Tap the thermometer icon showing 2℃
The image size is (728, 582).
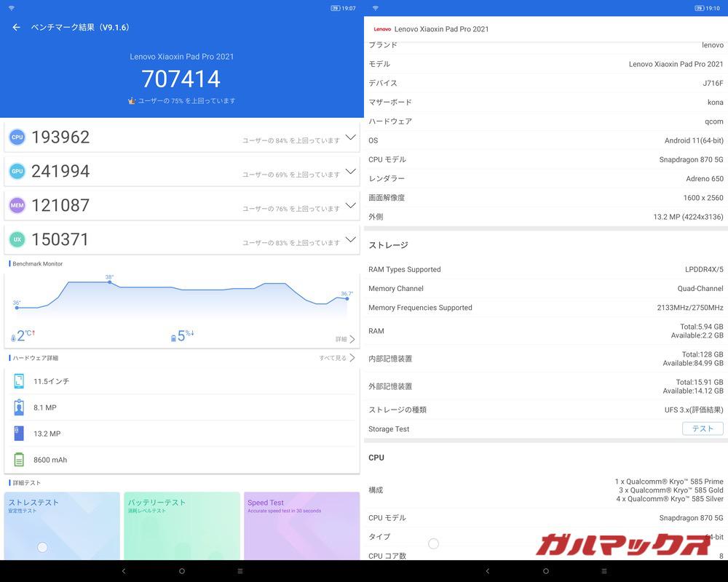12,335
